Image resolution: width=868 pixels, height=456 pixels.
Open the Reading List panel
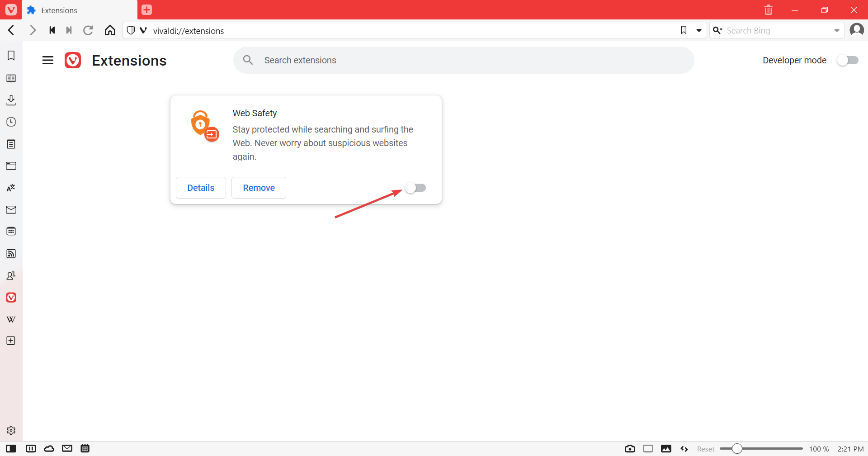(x=11, y=78)
